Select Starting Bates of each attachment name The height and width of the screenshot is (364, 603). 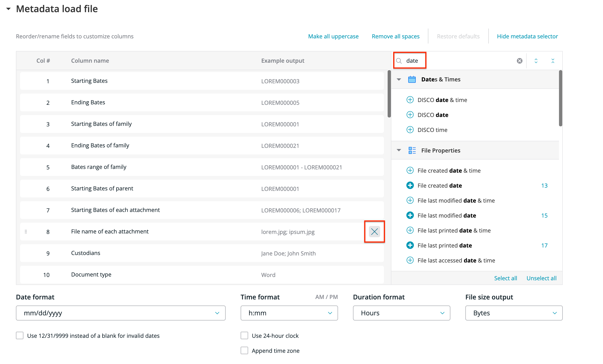[115, 210]
